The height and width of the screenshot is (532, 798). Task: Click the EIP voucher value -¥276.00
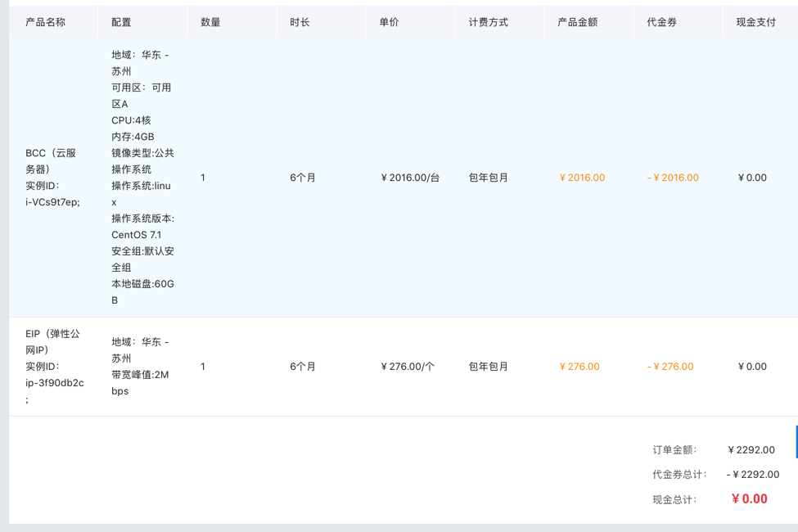tap(670, 367)
